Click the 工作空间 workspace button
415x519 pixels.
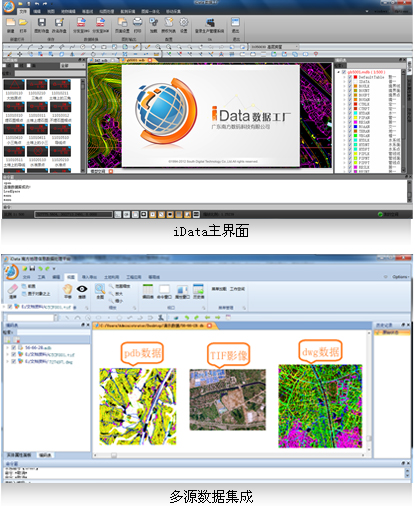[x=237, y=289]
